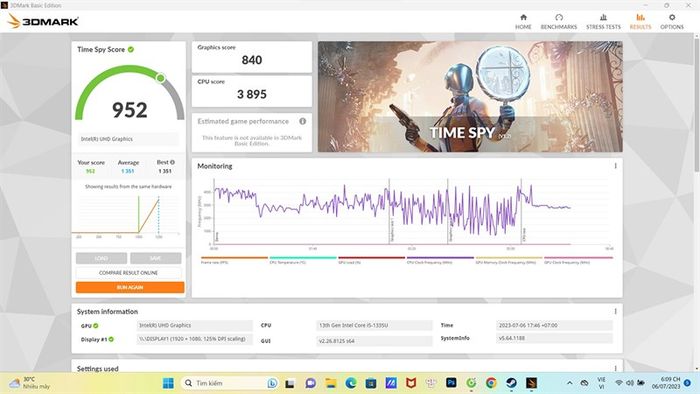Open the Bing icon in the search box
The width and height of the screenshot is (700, 394).
coord(272,383)
